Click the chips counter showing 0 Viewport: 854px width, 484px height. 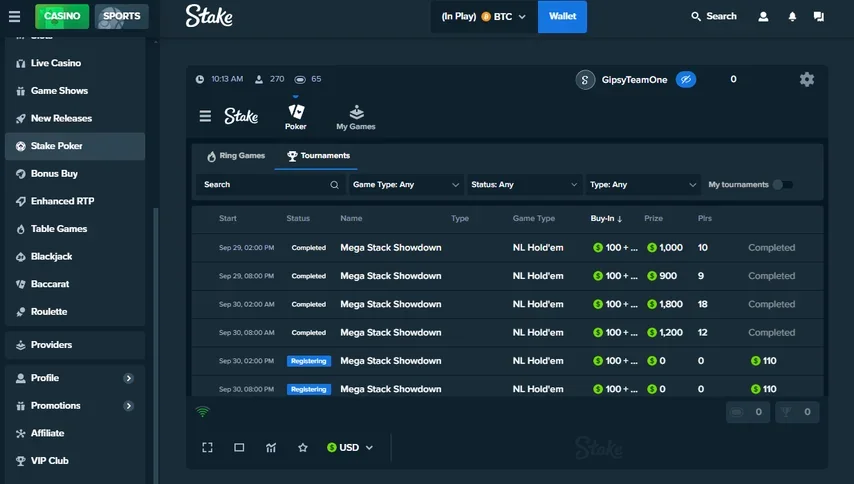(x=748, y=412)
